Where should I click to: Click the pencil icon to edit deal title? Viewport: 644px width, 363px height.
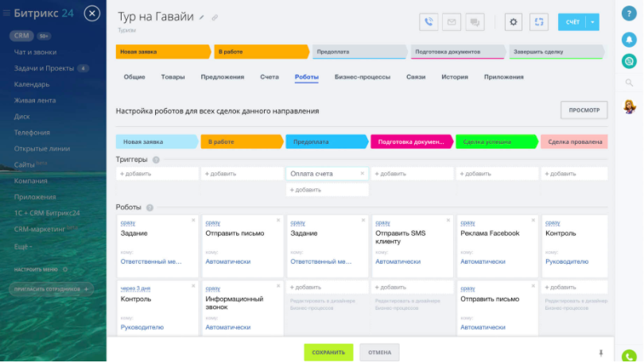(202, 17)
